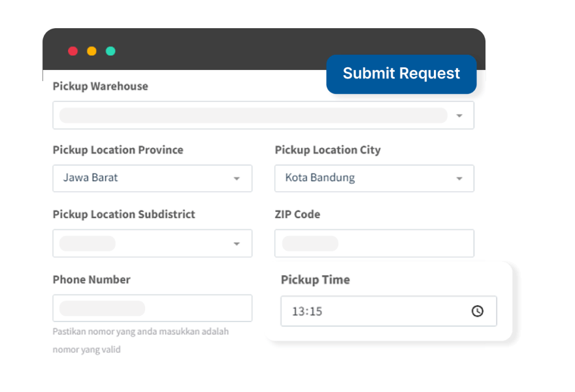
Task: Open the Province dropdown arrow beside Jawa Barat
Action: click(x=237, y=178)
